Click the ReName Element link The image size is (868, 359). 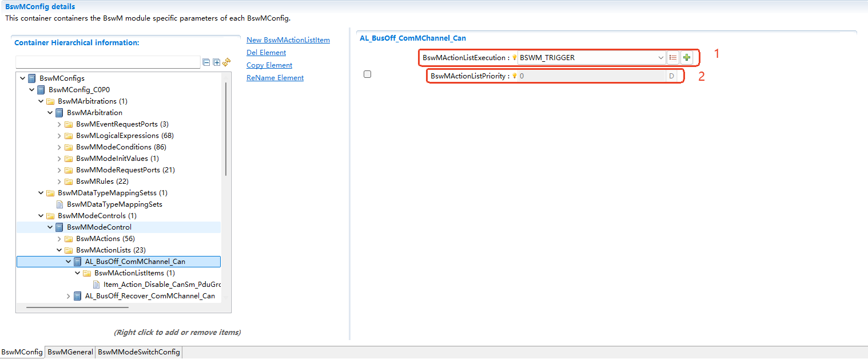274,77
